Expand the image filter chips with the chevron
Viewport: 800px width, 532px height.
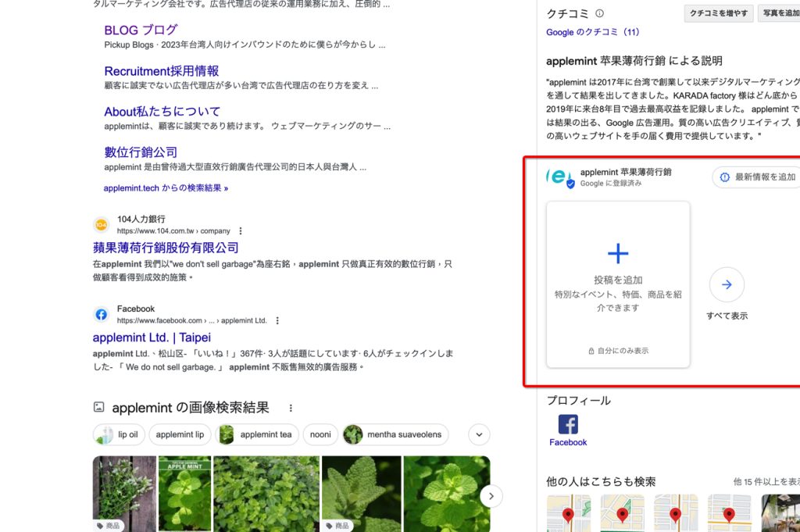479,434
